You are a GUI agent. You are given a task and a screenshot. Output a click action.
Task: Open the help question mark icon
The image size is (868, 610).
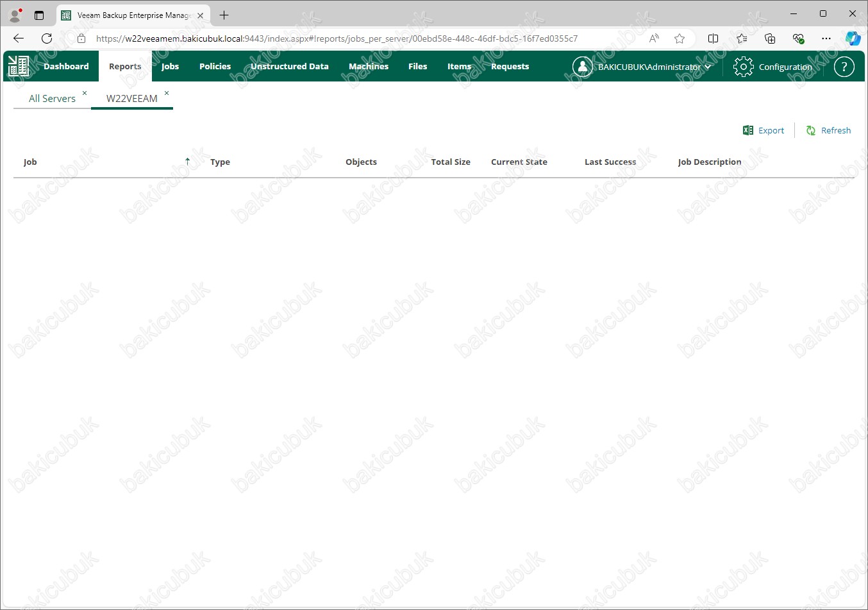pyautogui.click(x=844, y=67)
